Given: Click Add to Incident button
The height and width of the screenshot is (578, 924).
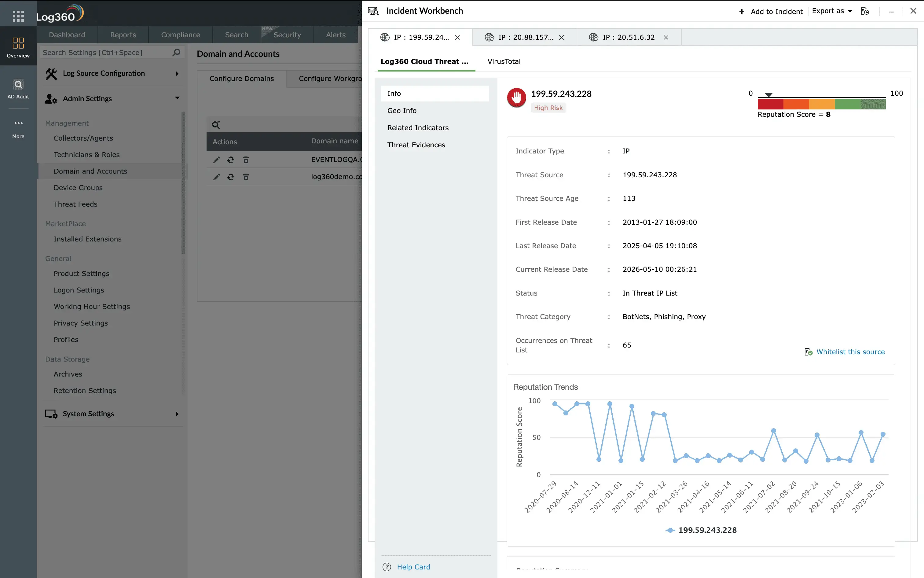Looking at the screenshot, I should (771, 12).
